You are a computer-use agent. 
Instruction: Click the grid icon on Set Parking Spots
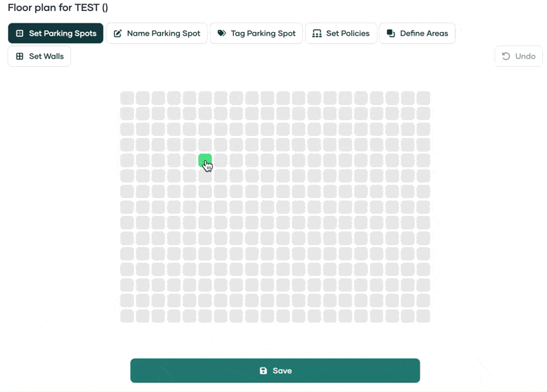pyautogui.click(x=20, y=33)
